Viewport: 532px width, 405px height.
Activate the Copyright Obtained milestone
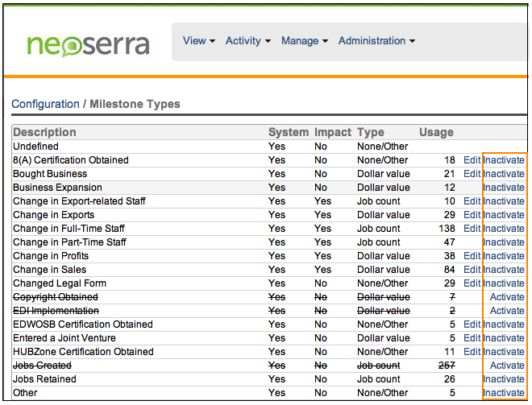pos(507,297)
